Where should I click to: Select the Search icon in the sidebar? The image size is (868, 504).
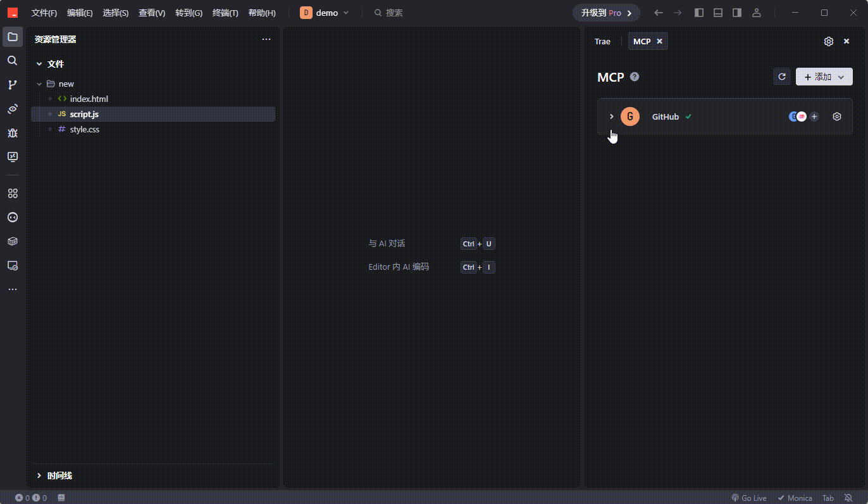pos(13,60)
